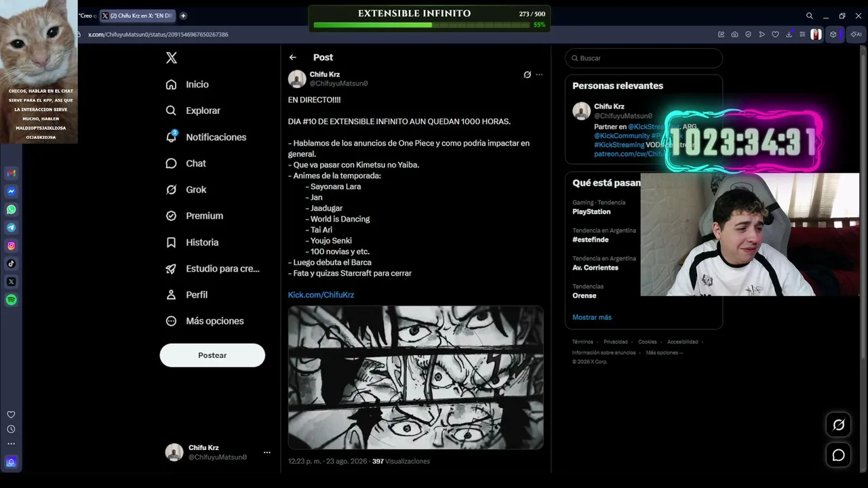Open the sidebar three-dot menu
This screenshot has height=488, width=868.
tap(11, 444)
